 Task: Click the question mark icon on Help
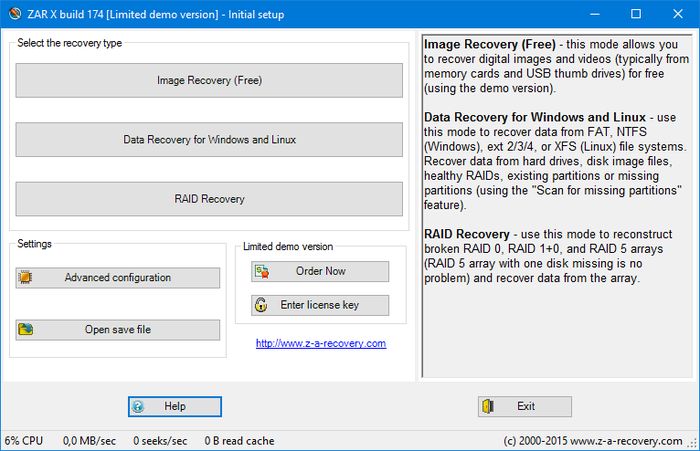139,407
